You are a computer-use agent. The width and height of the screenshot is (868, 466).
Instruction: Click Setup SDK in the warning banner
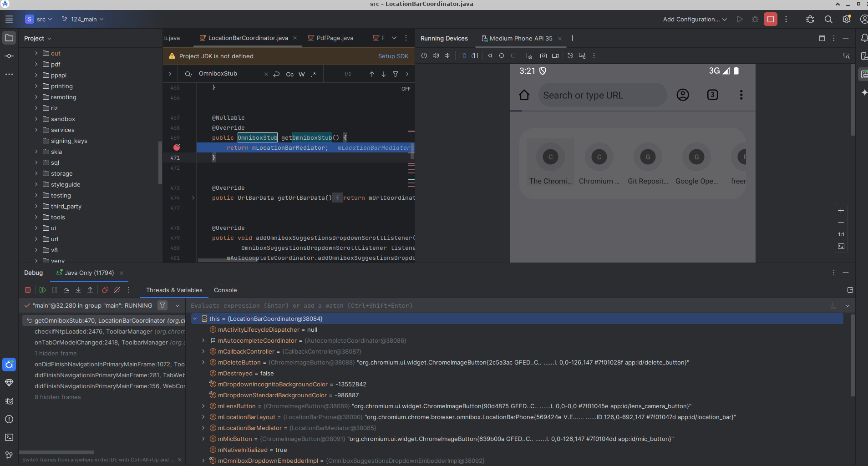[x=393, y=56]
